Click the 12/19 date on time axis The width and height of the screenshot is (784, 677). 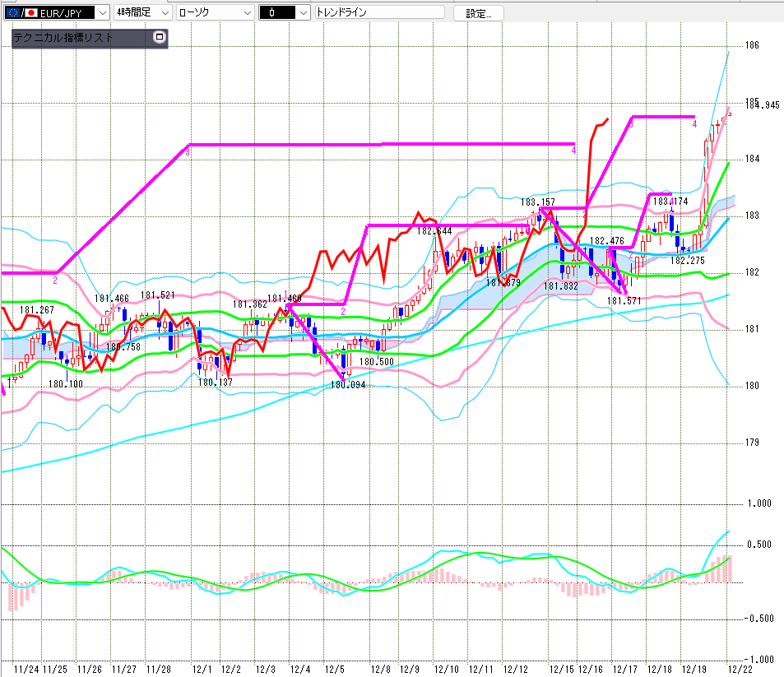(x=694, y=670)
